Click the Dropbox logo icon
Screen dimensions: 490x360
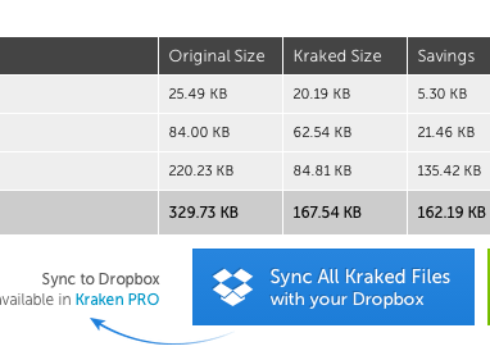pyautogui.click(x=233, y=287)
